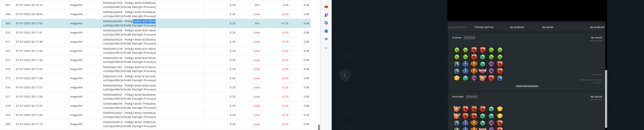
Task: Click the Rp 100,00 Kemenangan under Putaran
Action: [x=597, y=38]
